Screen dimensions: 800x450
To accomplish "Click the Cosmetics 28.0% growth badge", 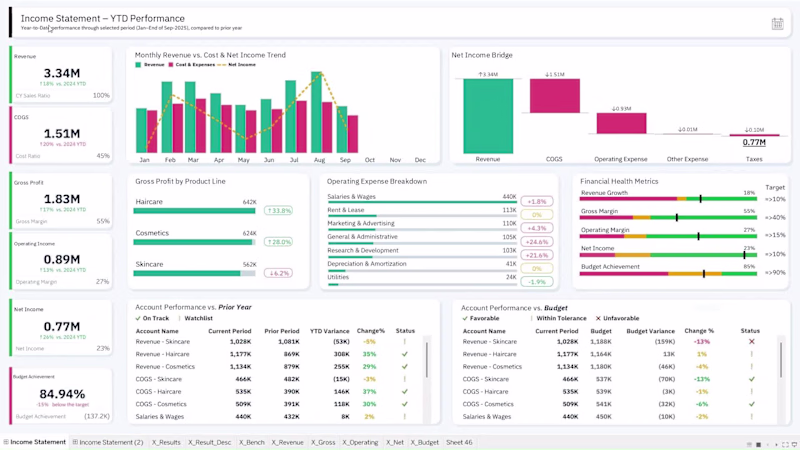I will tap(278, 242).
